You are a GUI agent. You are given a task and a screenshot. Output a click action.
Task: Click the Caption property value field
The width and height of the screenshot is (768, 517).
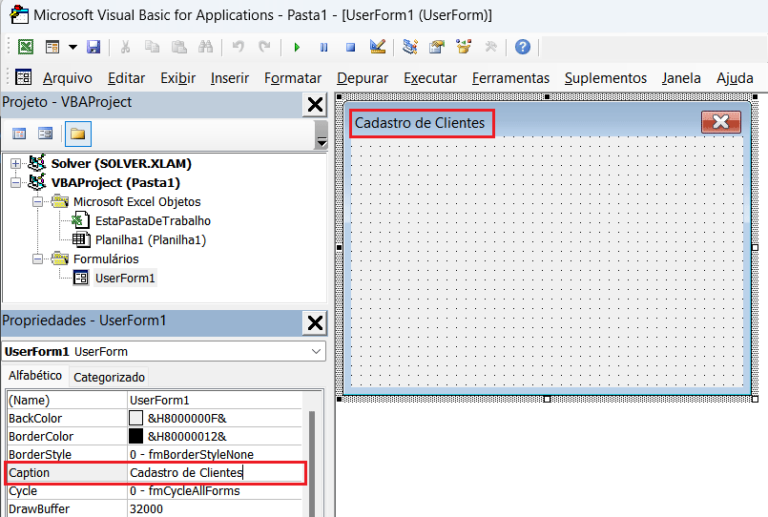coord(215,473)
